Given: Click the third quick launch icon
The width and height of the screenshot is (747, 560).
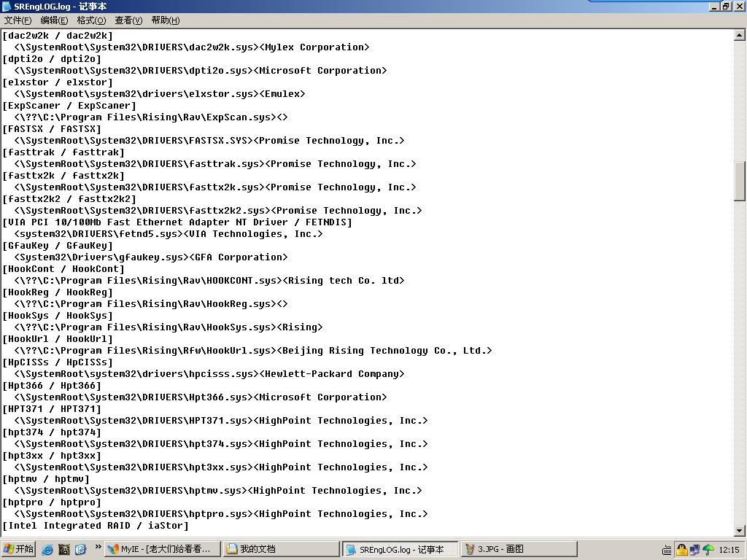Looking at the screenshot, I should [x=80, y=550].
